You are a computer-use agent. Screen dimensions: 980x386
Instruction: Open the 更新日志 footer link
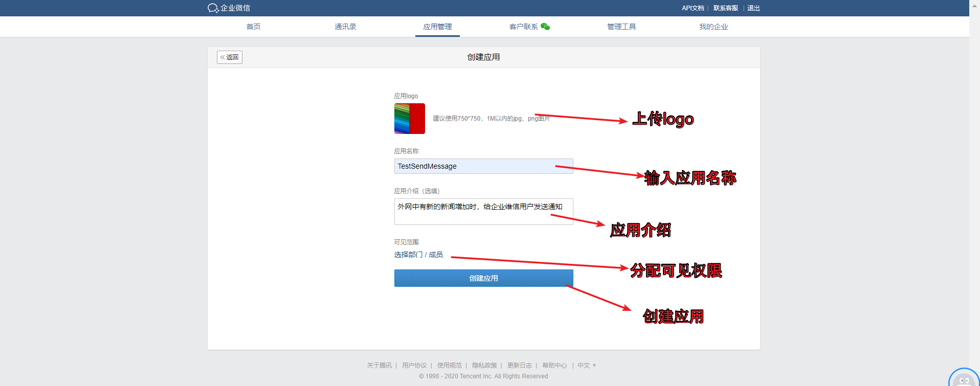coord(519,366)
